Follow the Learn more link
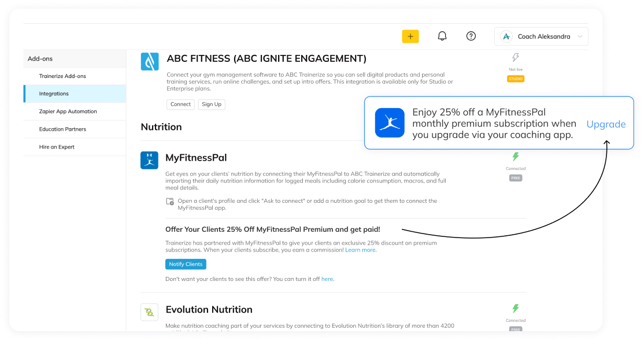The image size is (644, 341). click(x=360, y=250)
